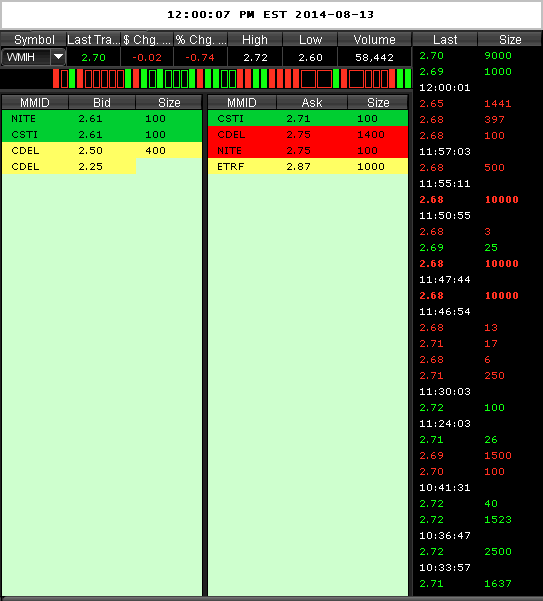Select the CDEL bid row at 2.25
The image size is (543, 601).
point(102,166)
